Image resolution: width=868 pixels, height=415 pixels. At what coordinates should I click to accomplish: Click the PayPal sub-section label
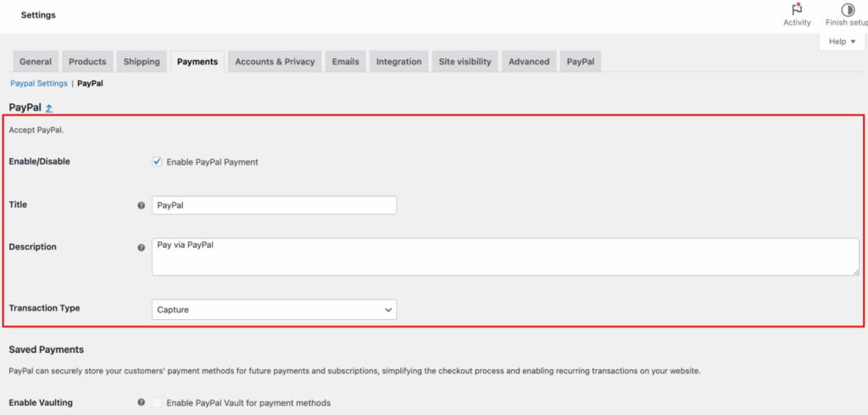click(90, 83)
